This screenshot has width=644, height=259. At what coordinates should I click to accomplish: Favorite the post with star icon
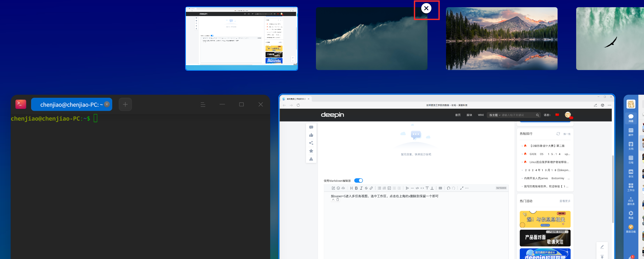pyautogui.click(x=311, y=151)
